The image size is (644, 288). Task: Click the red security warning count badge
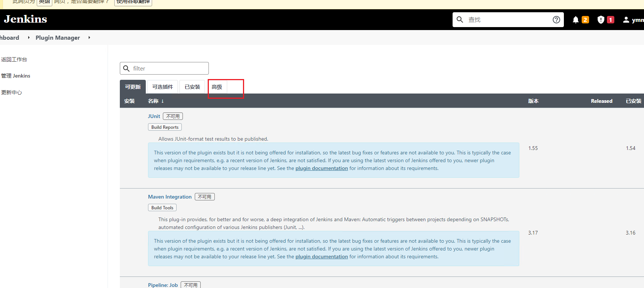point(611,20)
